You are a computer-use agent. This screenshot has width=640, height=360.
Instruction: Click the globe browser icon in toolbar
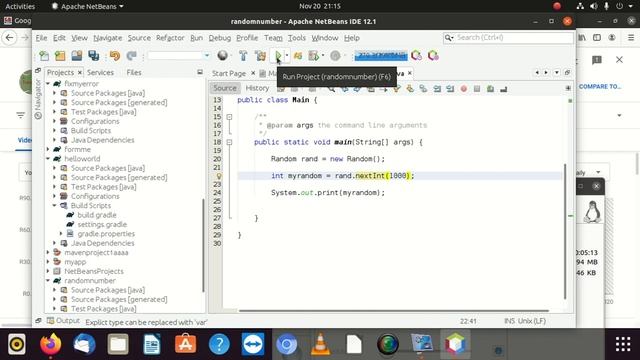coord(222,56)
